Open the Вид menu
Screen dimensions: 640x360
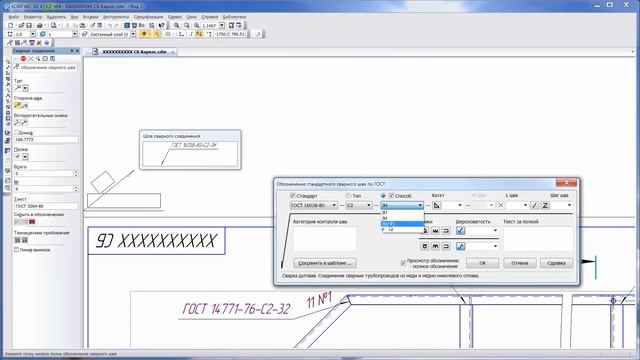click(x=74, y=17)
